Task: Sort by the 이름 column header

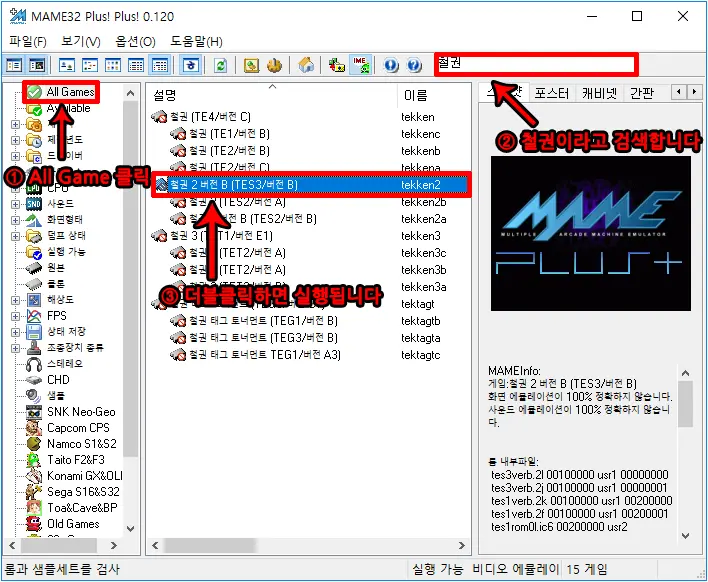Action: coord(433,95)
